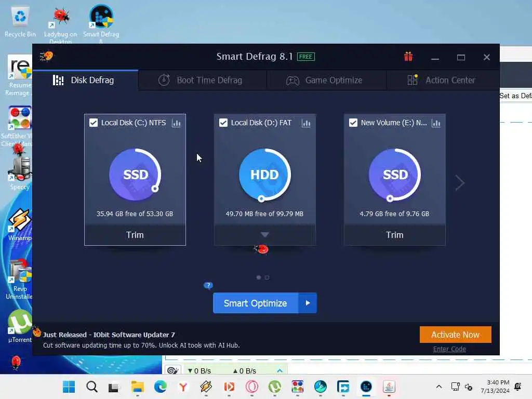Image resolution: width=532 pixels, height=399 pixels.
Task: Click the SSD circle for New Volume (E:)
Action: [x=395, y=175]
